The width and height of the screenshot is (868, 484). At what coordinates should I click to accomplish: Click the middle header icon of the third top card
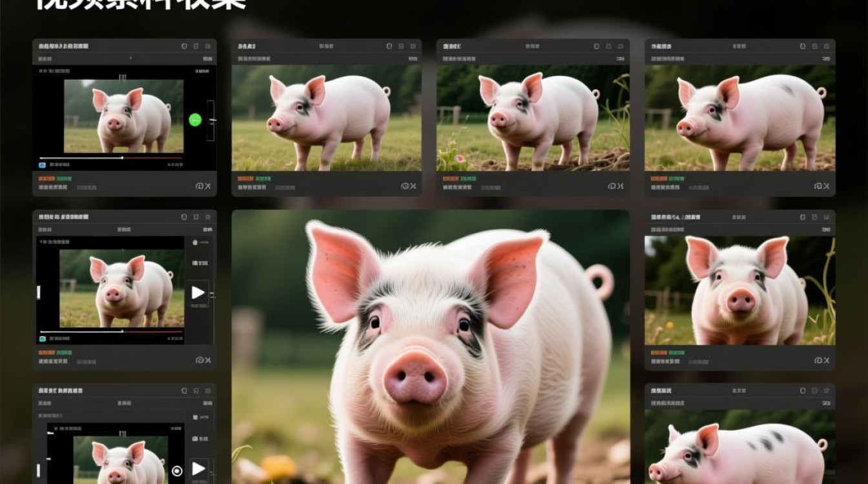click(608, 46)
